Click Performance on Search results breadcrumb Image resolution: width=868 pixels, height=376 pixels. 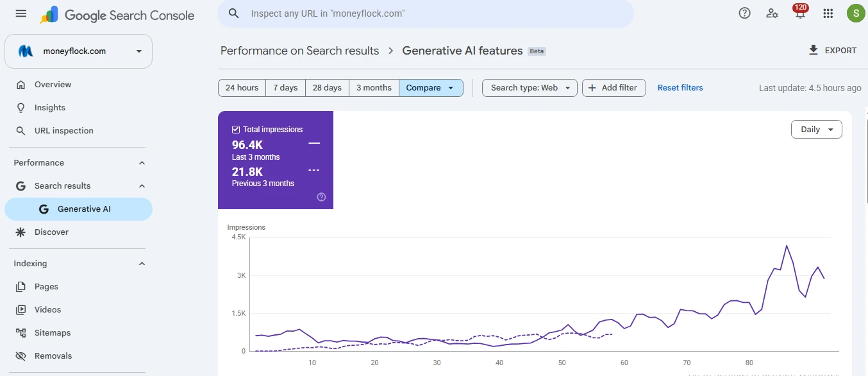pos(299,51)
